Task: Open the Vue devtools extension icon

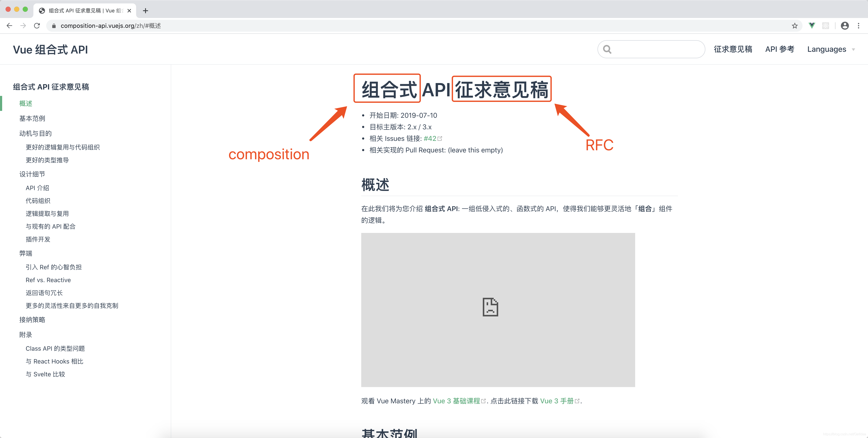Action: pyautogui.click(x=812, y=26)
